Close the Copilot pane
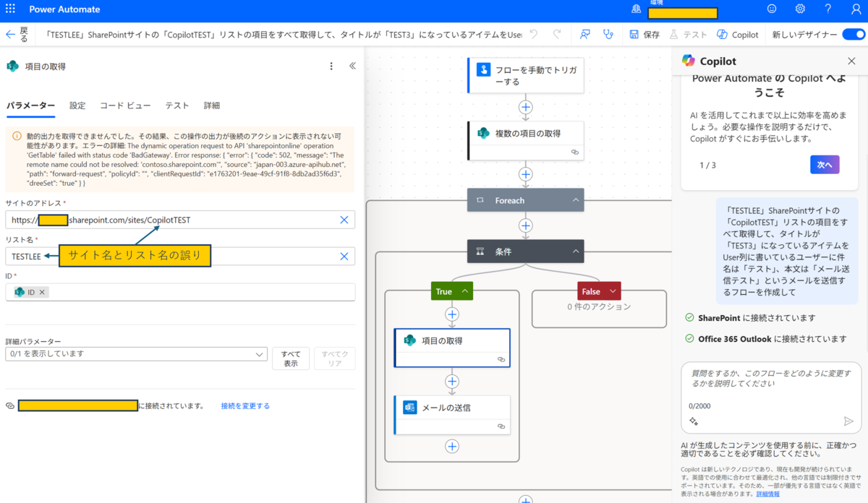 851,61
